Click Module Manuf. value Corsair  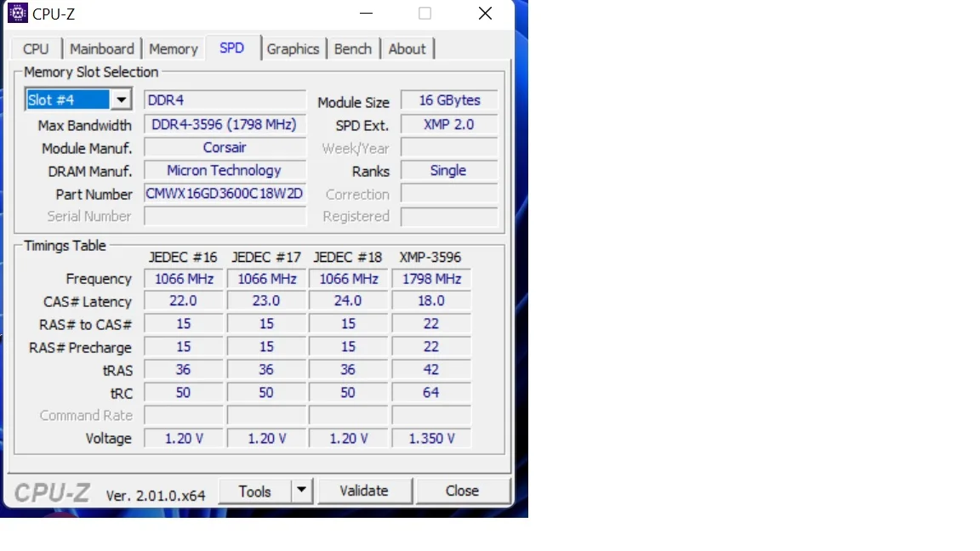[x=225, y=147]
